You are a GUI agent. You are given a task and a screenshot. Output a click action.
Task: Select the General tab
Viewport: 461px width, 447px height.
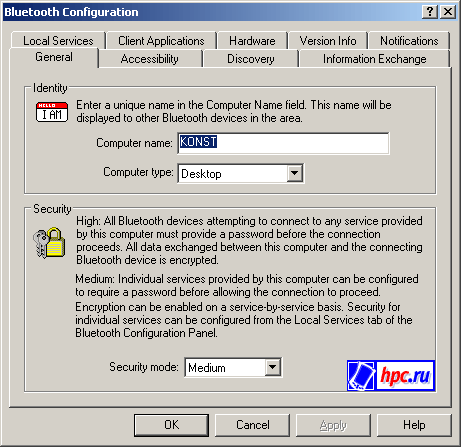coord(54,57)
